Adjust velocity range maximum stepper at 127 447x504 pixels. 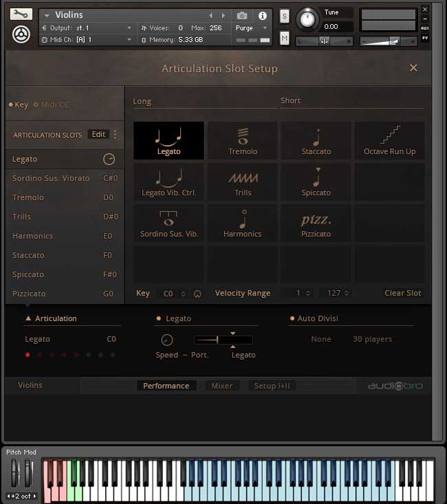pyautogui.click(x=347, y=293)
